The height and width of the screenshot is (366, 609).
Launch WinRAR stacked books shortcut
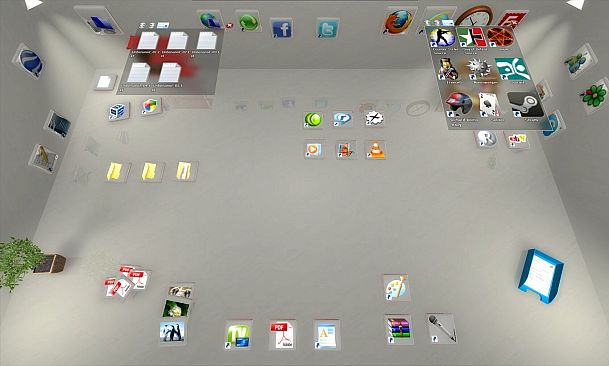[399, 330]
